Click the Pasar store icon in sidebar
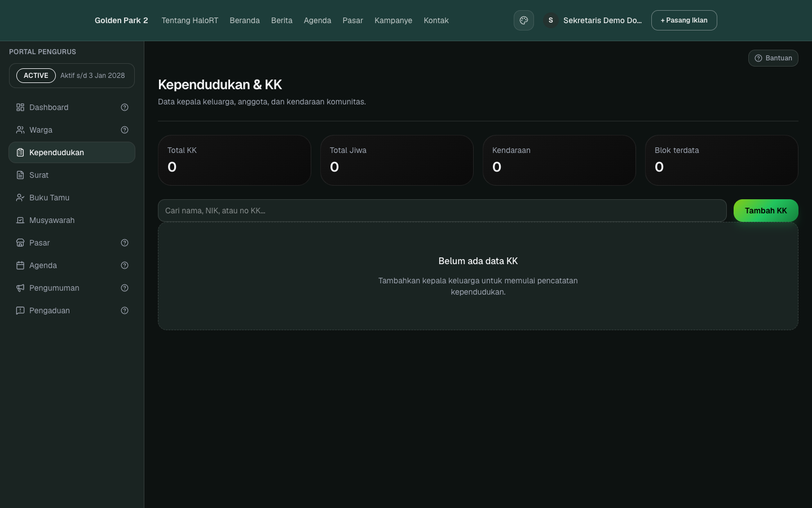The width and height of the screenshot is (812, 508). tap(20, 243)
